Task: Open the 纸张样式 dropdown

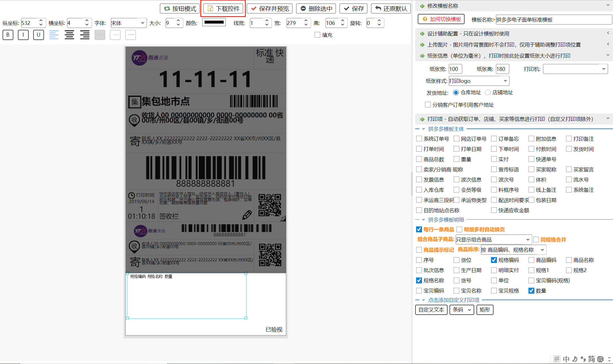Action: point(479,81)
